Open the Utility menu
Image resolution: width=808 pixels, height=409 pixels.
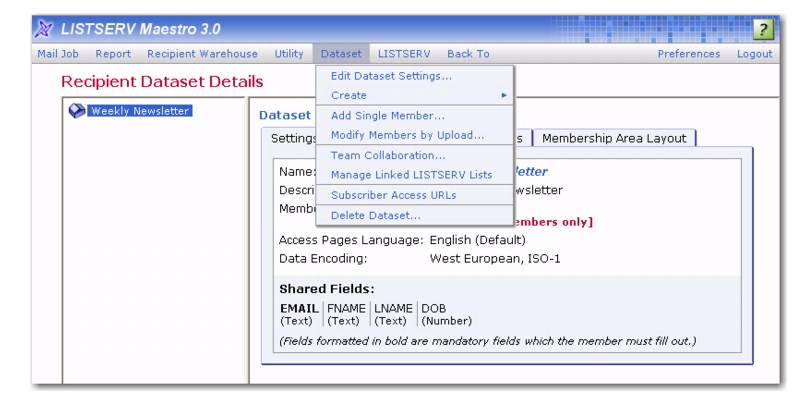tap(289, 54)
